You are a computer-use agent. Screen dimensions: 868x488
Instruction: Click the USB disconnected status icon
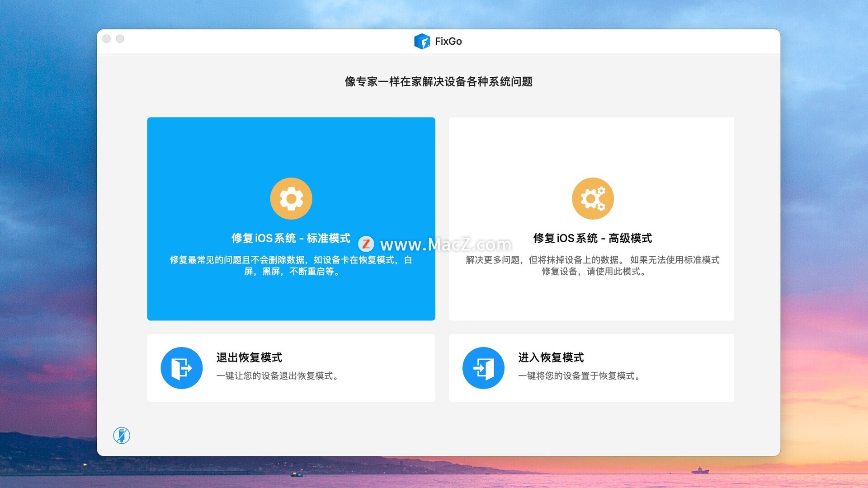point(122,436)
